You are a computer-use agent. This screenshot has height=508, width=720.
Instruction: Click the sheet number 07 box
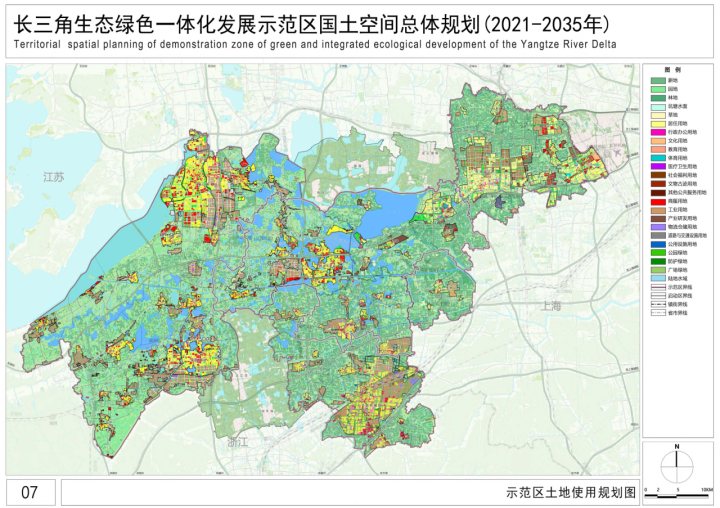(x=30, y=492)
